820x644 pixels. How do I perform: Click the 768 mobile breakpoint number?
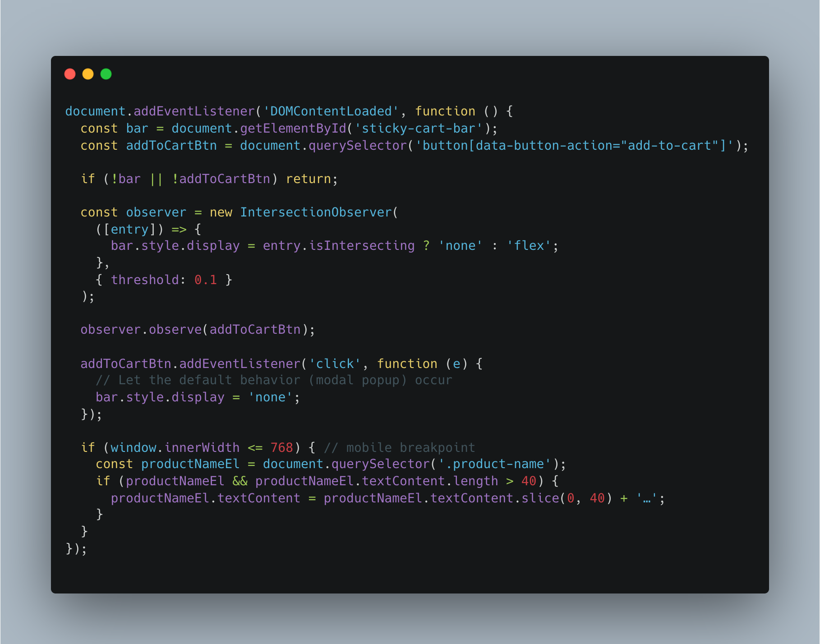(282, 448)
